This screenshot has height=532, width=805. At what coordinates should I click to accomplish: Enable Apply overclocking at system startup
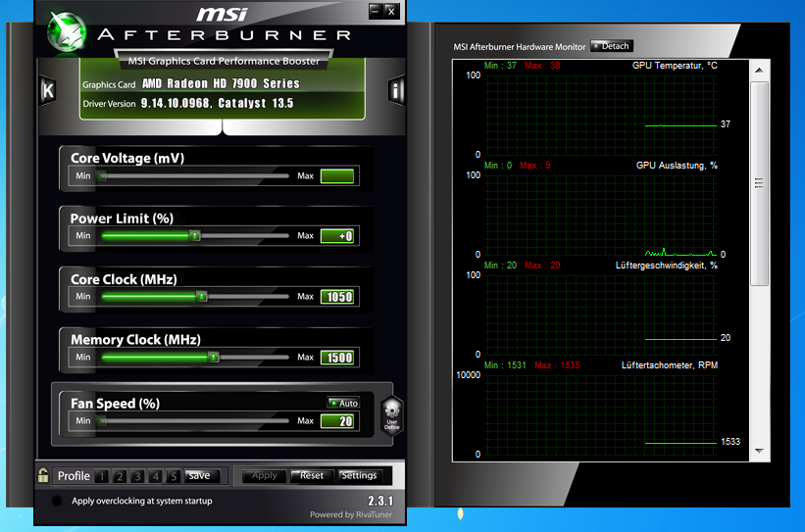(x=57, y=501)
